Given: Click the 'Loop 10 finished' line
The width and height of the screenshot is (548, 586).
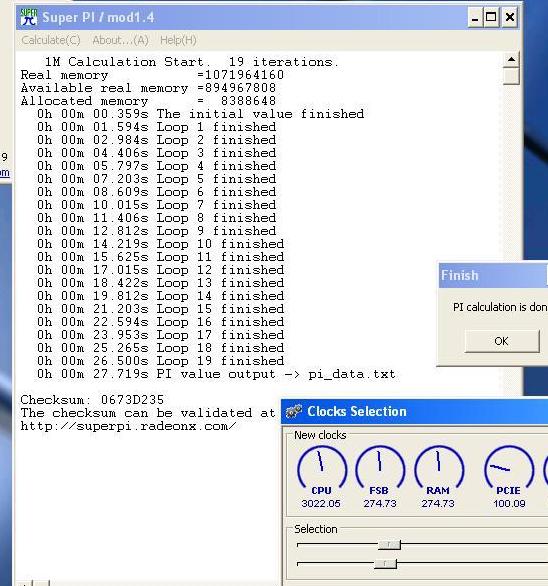Looking at the screenshot, I should tap(161, 244).
